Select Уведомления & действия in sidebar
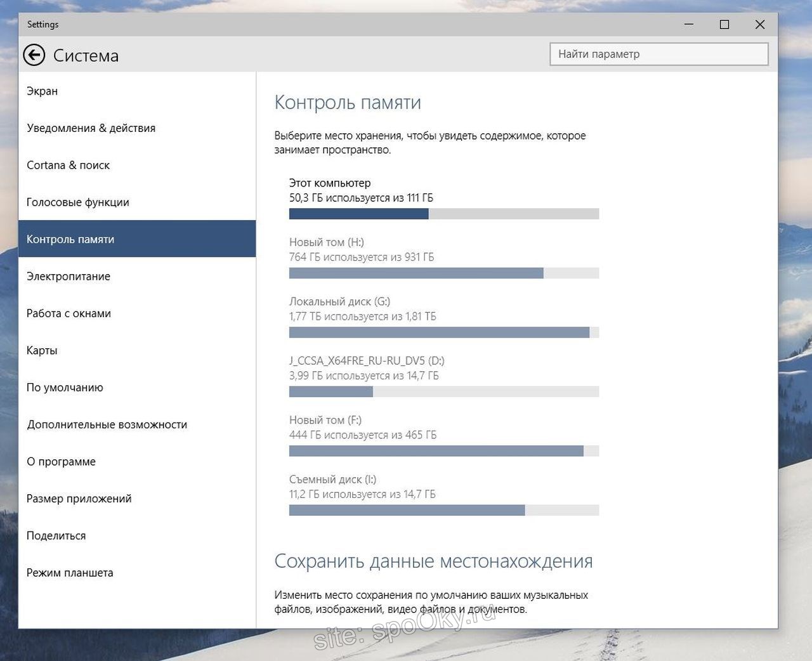 pos(91,128)
